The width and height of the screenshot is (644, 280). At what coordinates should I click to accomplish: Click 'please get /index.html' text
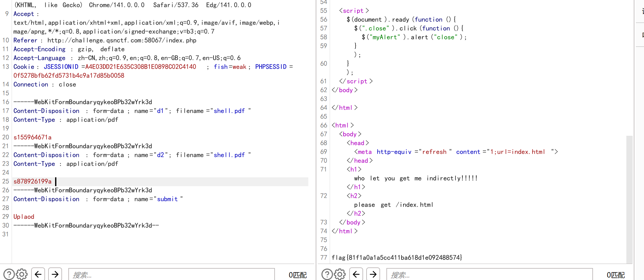coord(394,205)
